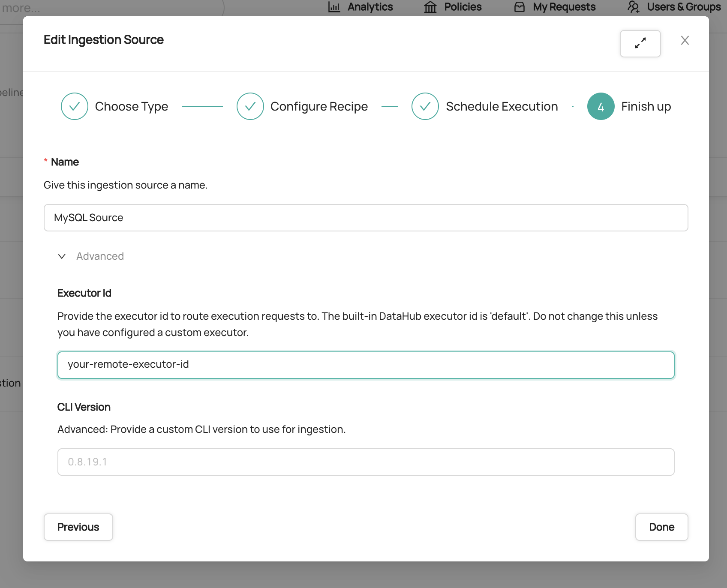
Task: Finish with the Done button
Action: [662, 527]
